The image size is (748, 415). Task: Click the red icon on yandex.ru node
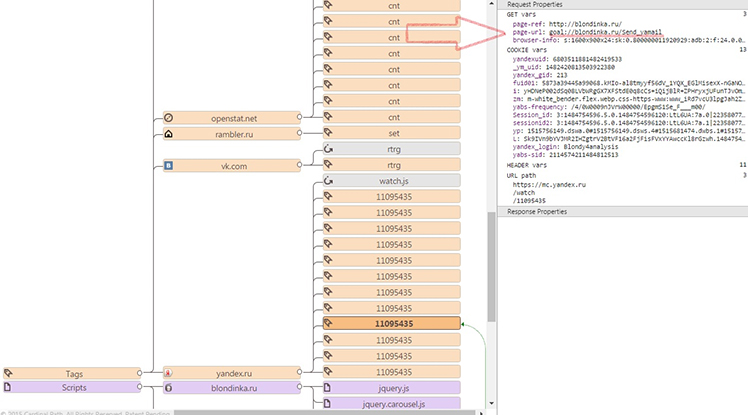tap(169, 372)
